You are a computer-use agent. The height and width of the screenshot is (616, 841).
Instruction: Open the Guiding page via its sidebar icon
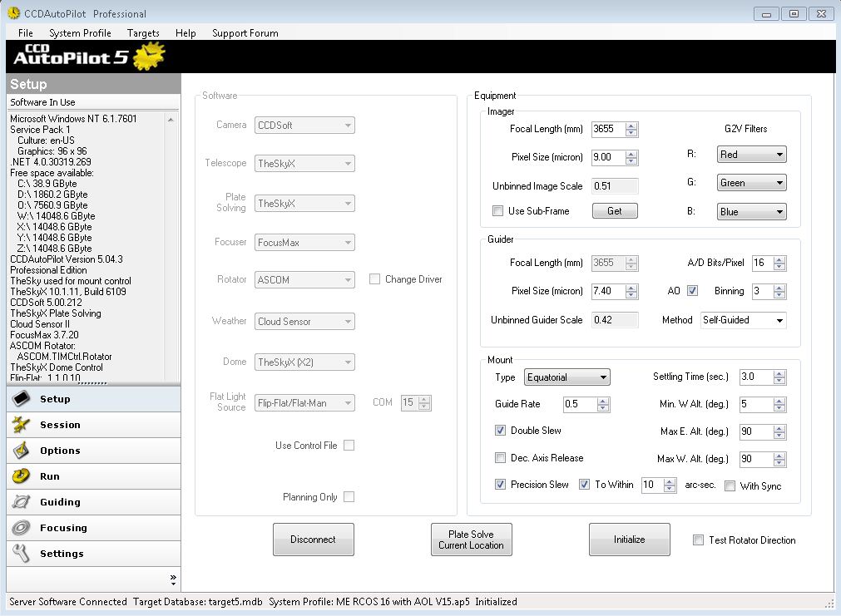(22, 502)
